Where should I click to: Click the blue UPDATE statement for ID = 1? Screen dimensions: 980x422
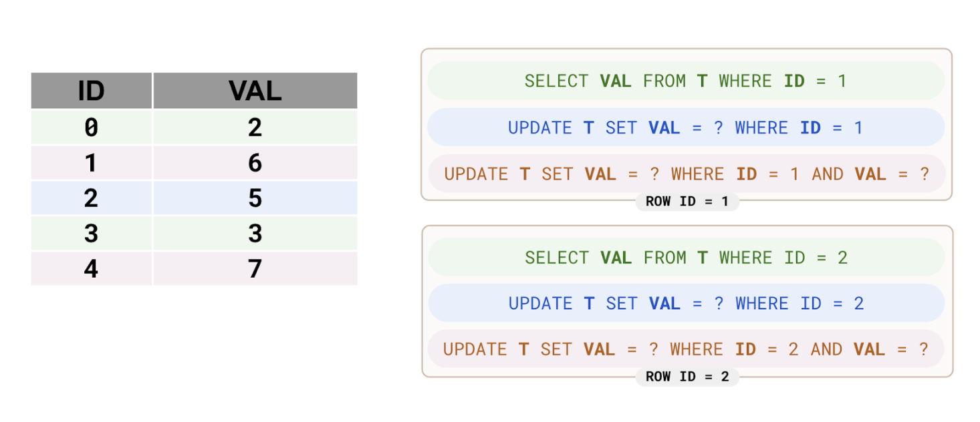[x=686, y=128]
